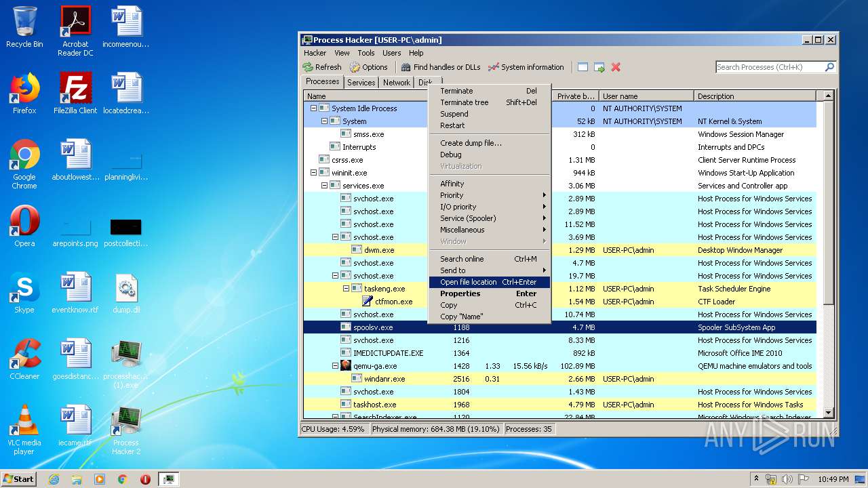
Task: Select the eventknow.rtf desktop file
Action: pos(75,293)
